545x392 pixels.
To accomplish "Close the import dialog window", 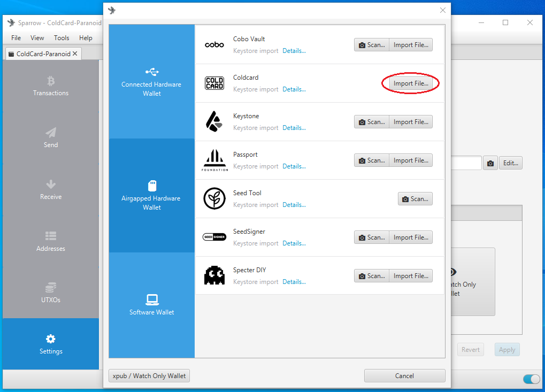I will click(442, 10).
